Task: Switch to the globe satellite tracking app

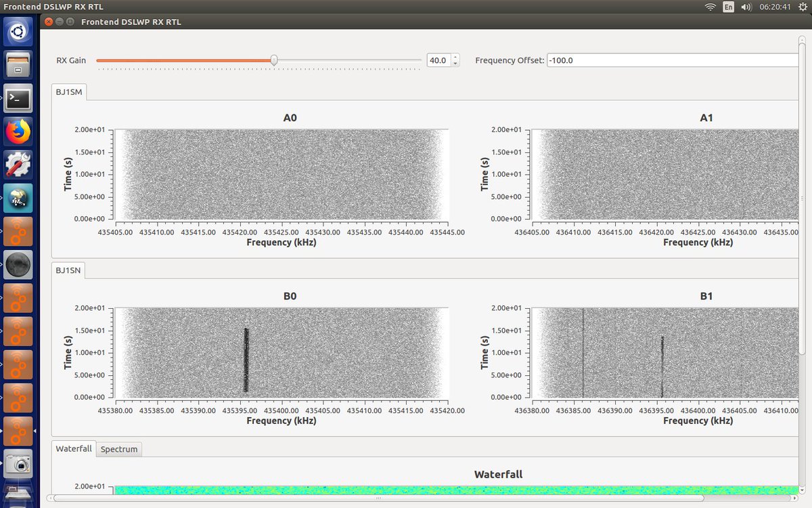Action: pos(18,198)
